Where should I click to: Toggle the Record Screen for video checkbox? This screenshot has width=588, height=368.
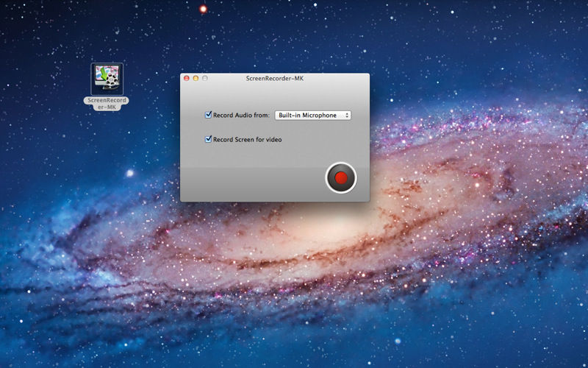pos(209,139)
